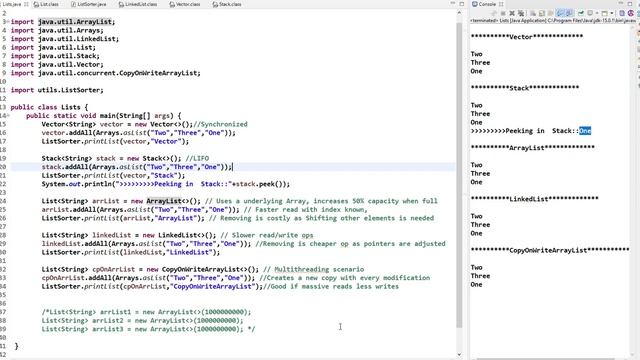Switch to the List.class editor tab
Viewport: 640px width, 360px height.
(x=46, y=4)
